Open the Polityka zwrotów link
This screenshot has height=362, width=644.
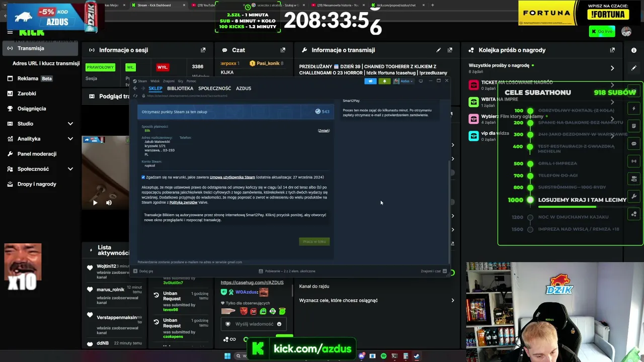click(183, 203)
